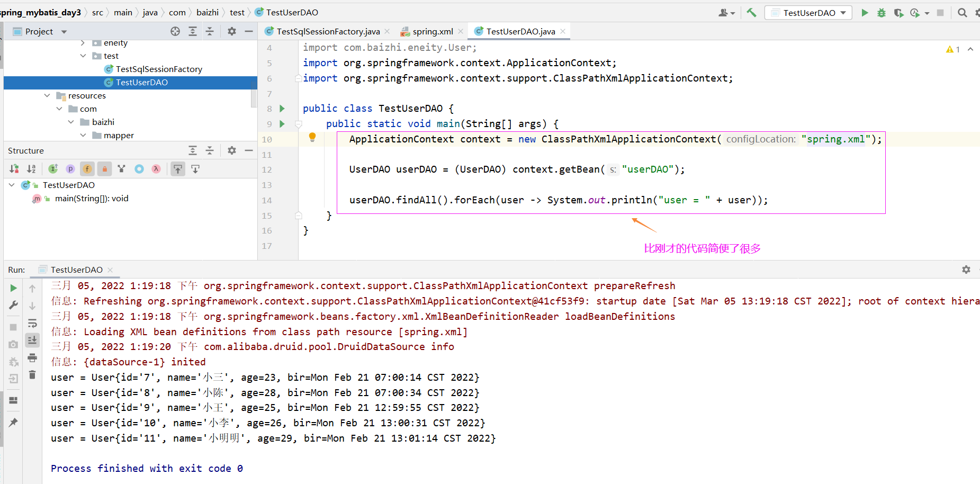Click the "spring.xml" string on line 10
Viewport: 980px width, 484px height.
(x=835, y=139)
